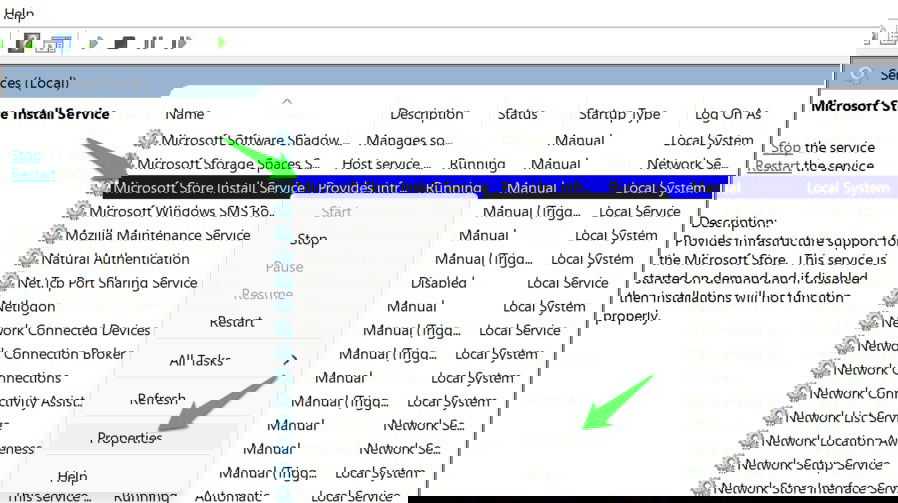Select Mozilla Maintenance Service row
The height and width of the screenshot is (503, 898).
coord(350,235)
